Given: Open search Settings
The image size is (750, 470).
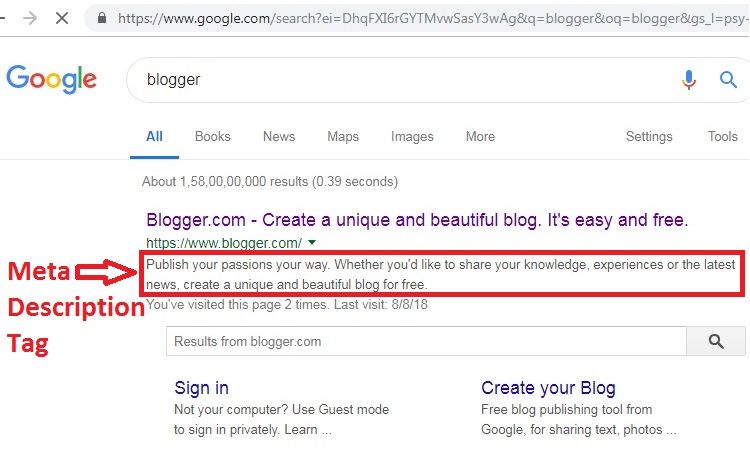Looking at the screenshot, I should tap(649, 137).
